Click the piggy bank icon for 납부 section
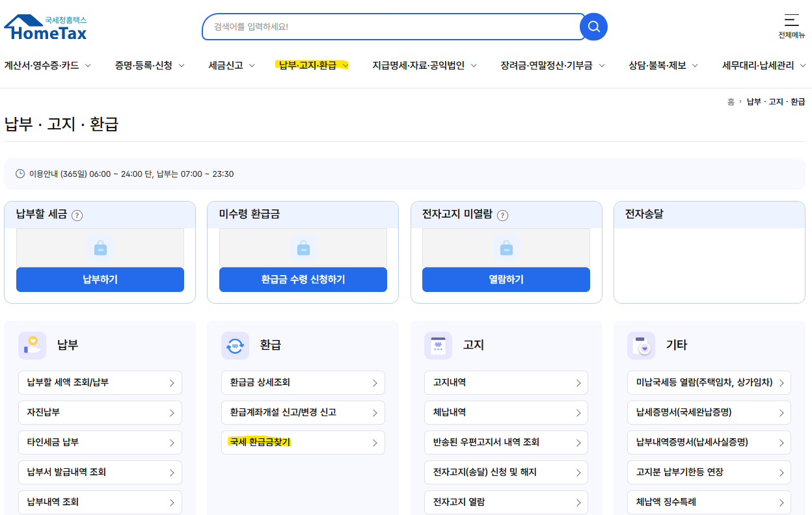The height and width of the screenshot is (515, 812). (32, 345)
